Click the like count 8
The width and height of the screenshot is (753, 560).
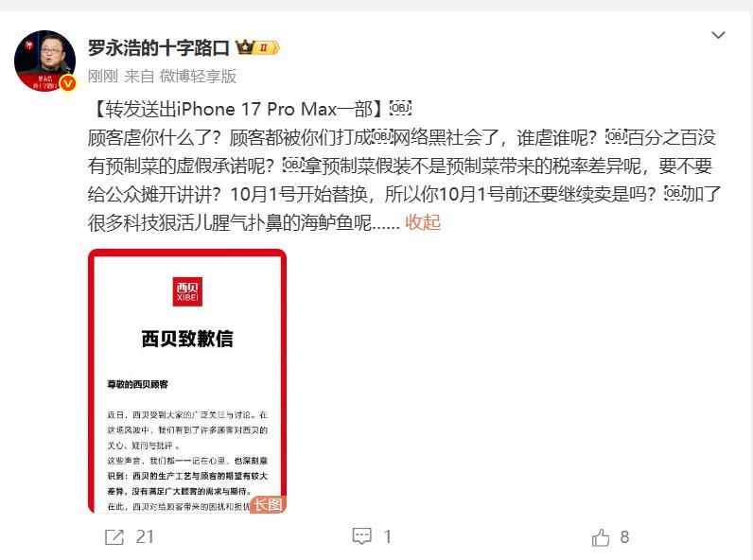click(624, 537)
